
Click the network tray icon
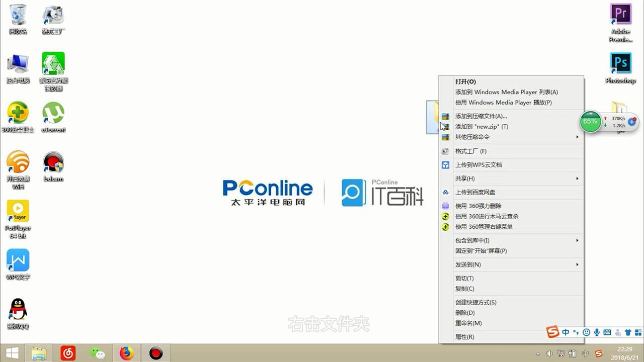(561, 353)
